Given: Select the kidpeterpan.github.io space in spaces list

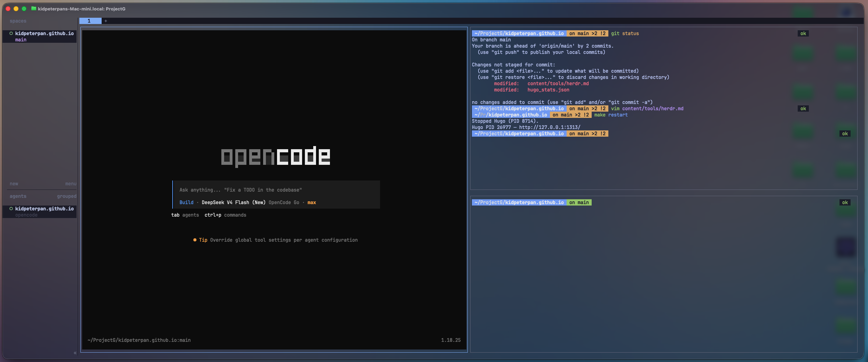Looking at the screenshot, I should tap(40, 37).
